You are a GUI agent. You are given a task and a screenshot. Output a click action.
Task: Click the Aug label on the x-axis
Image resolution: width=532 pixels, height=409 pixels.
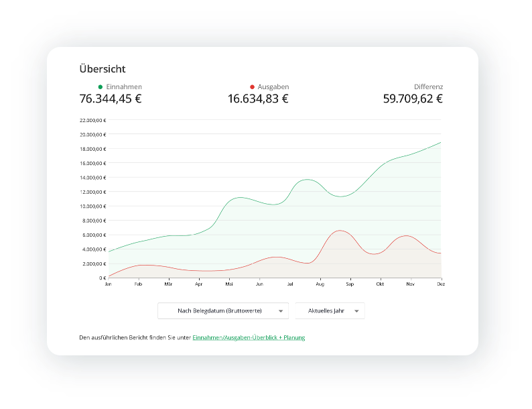click(320, 284)
